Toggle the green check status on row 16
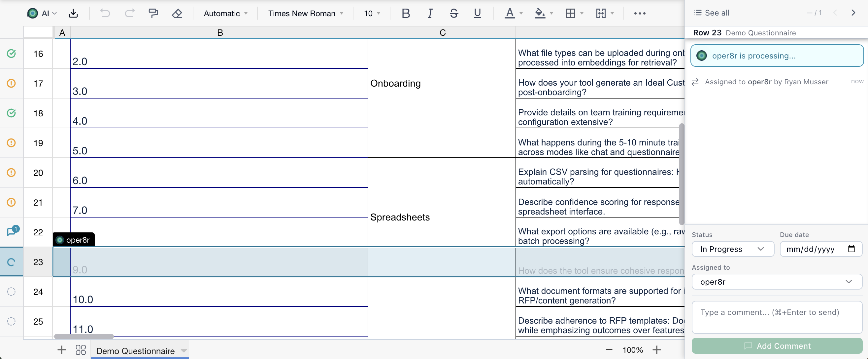The image size is (868, 359). (x=11, y=53)
